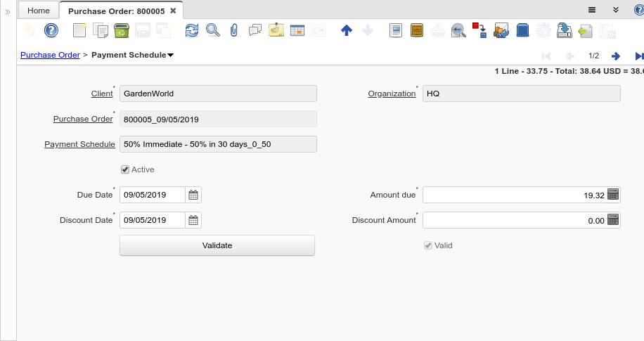This screenshot has height=341, width=644.
Task: Click the Validate button
Action: tap(217, 245)
